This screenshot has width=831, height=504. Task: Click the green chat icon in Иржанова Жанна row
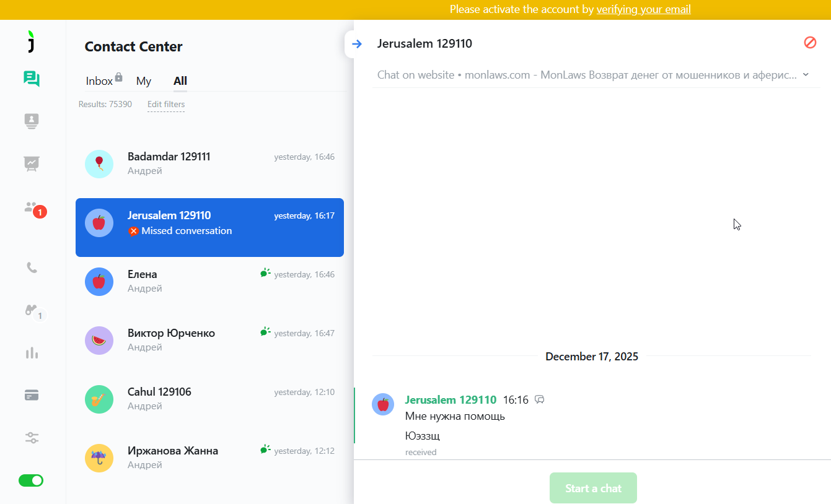[265, 449]
